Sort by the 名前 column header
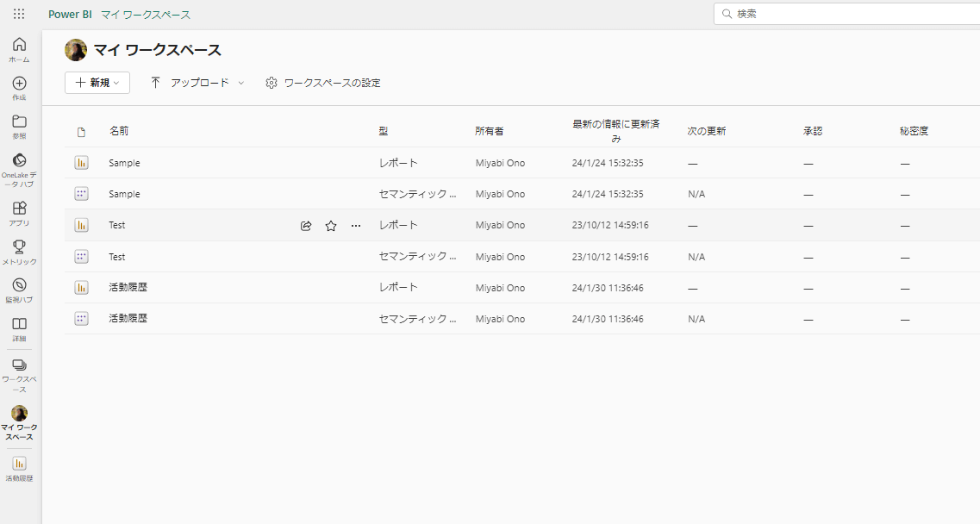The image size is (980, 524). [119, 131]
